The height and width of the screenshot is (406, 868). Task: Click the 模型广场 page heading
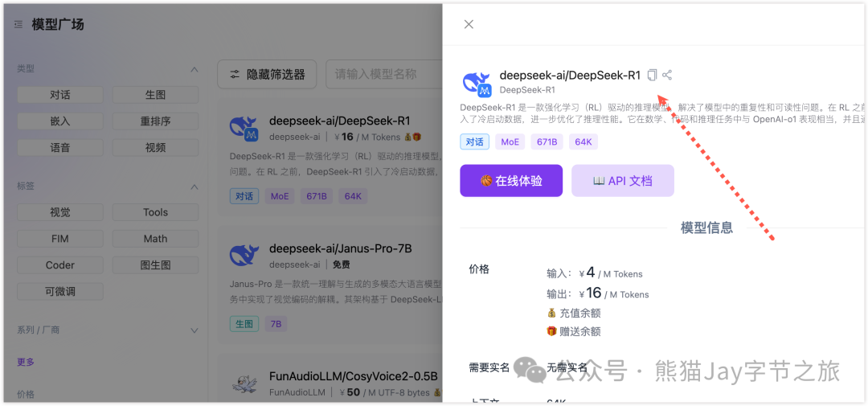(58, 24)
